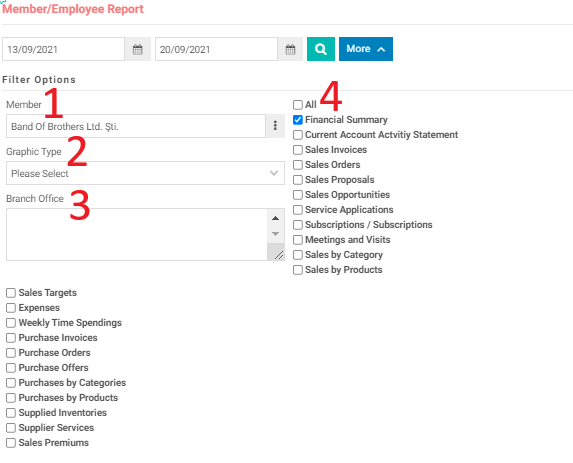Open the end date calendar picker
573x463 pixels.
click(x=290, y=49)
